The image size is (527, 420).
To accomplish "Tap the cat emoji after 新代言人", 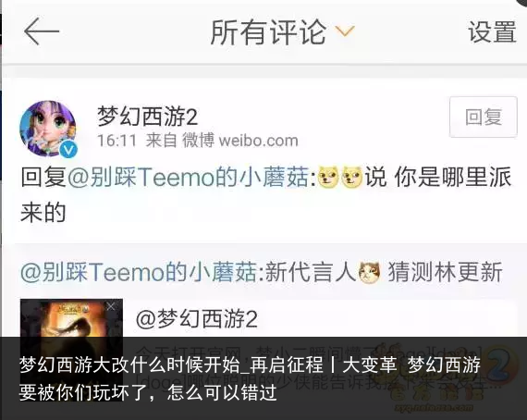I will pyautogui.click(x=369, y=272).
